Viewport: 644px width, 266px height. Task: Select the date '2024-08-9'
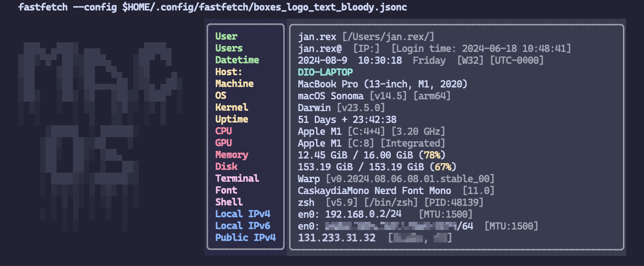point(322,60)
